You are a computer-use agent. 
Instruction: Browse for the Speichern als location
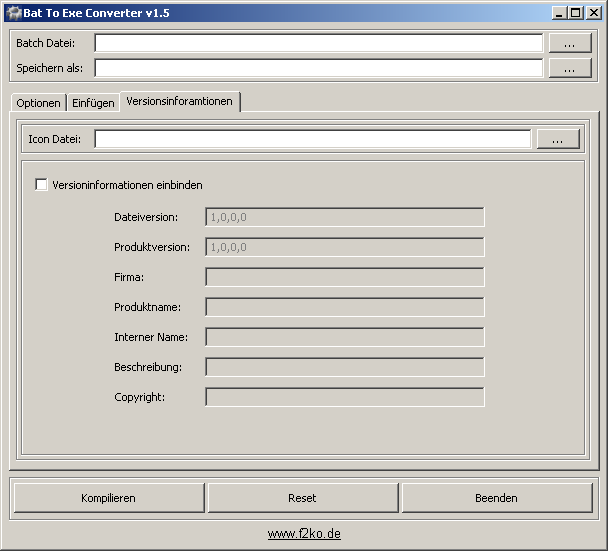click(x=570, y=68)
